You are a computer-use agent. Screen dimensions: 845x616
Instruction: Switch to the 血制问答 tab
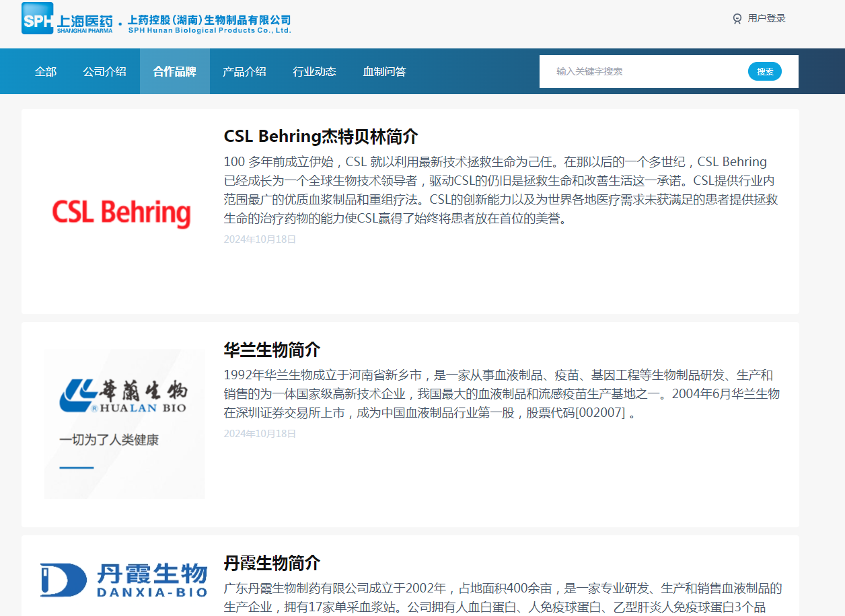385,71
